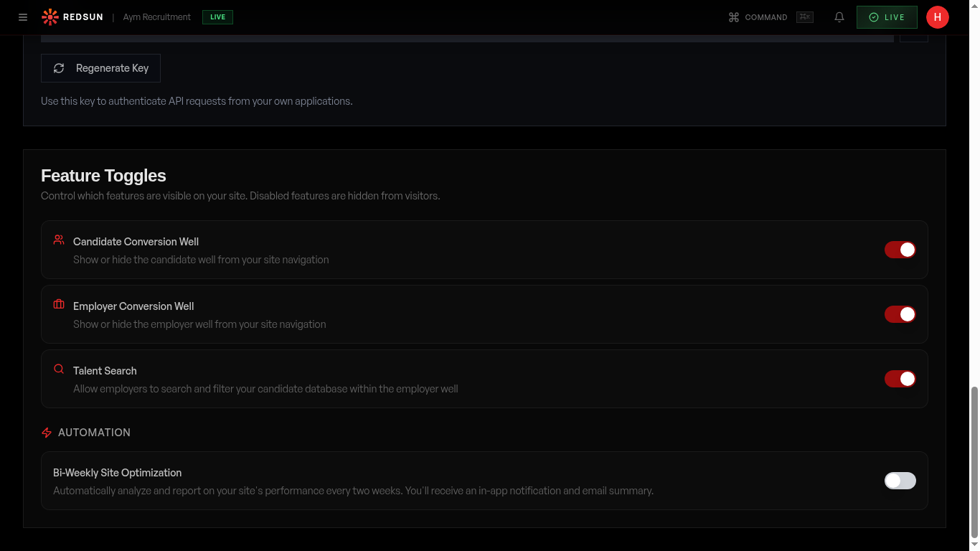
Task: Click the Aym Recruitment site name
Action: [156, 17]
